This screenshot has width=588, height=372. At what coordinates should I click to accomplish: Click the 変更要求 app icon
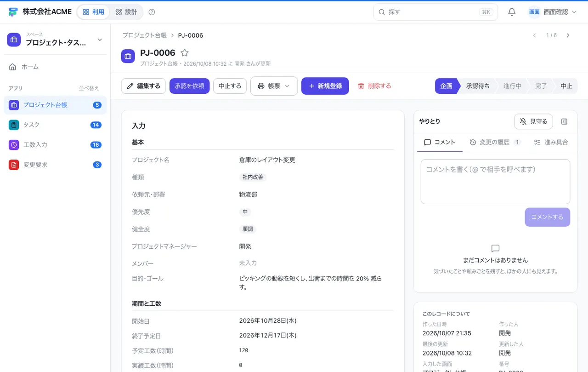tap(14, 165)
